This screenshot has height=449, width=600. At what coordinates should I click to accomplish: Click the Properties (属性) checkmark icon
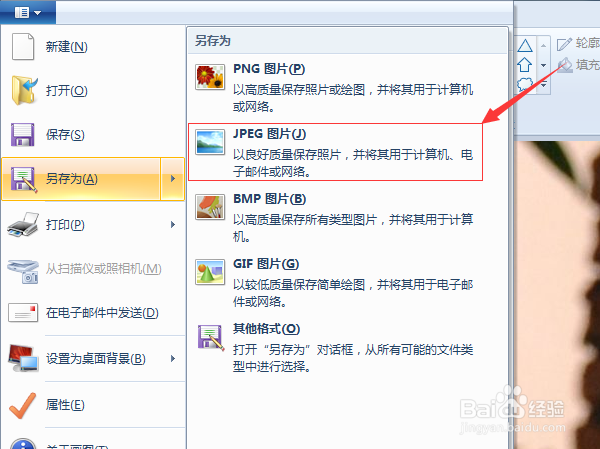tap(23, 405)
